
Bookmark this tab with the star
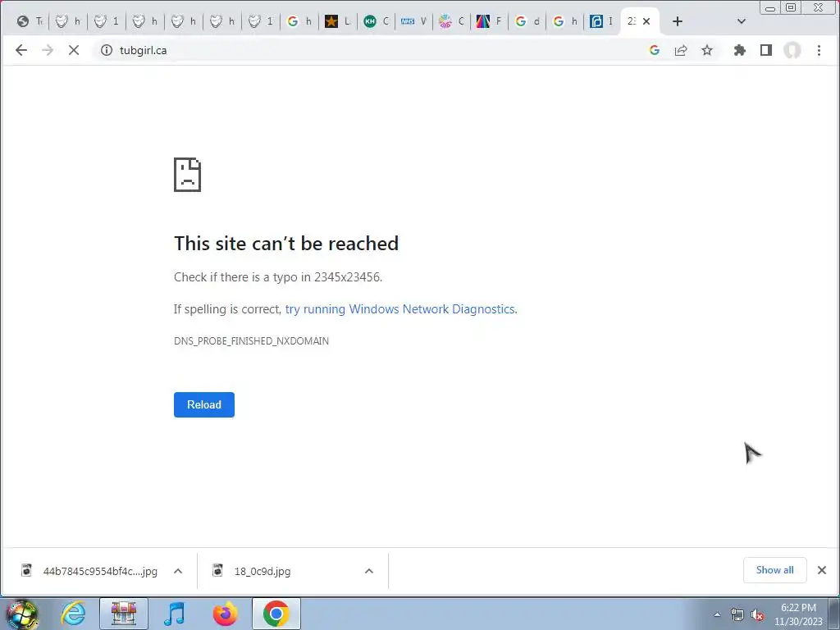[707, 50]
